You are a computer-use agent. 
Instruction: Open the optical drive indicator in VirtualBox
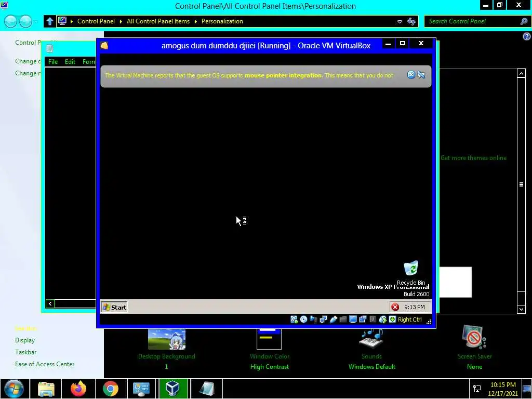[x=303, y=320]
